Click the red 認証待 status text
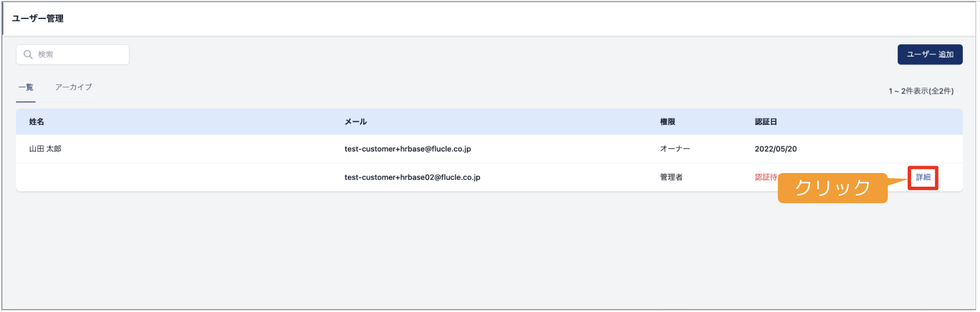The height and width of the screenshot is (312, 980). (x=766, y=177)
